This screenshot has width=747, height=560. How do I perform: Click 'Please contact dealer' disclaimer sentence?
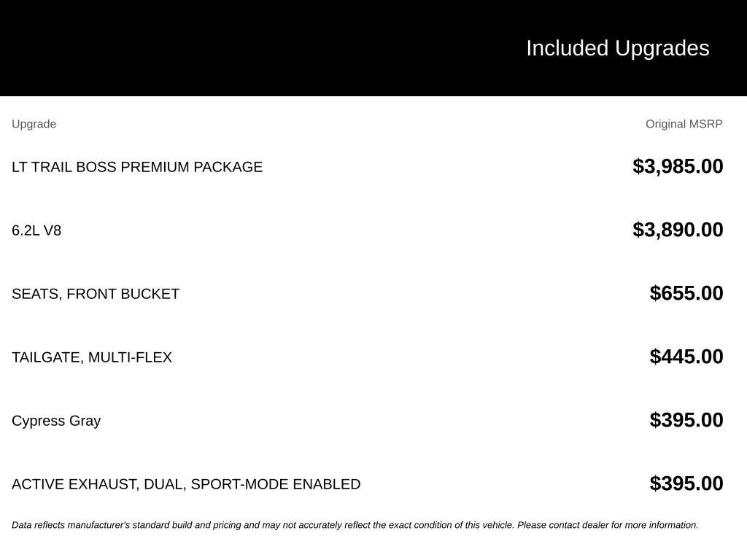tap(608, 525)
